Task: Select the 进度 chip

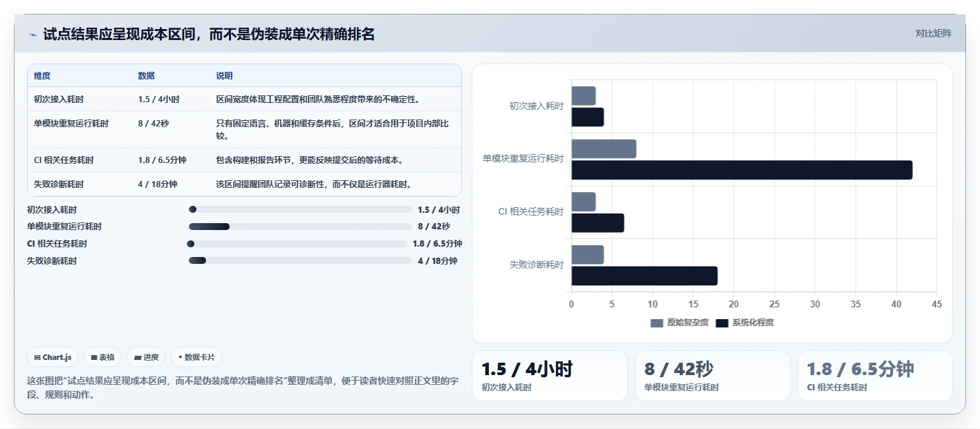Action: tap(146, 357)
